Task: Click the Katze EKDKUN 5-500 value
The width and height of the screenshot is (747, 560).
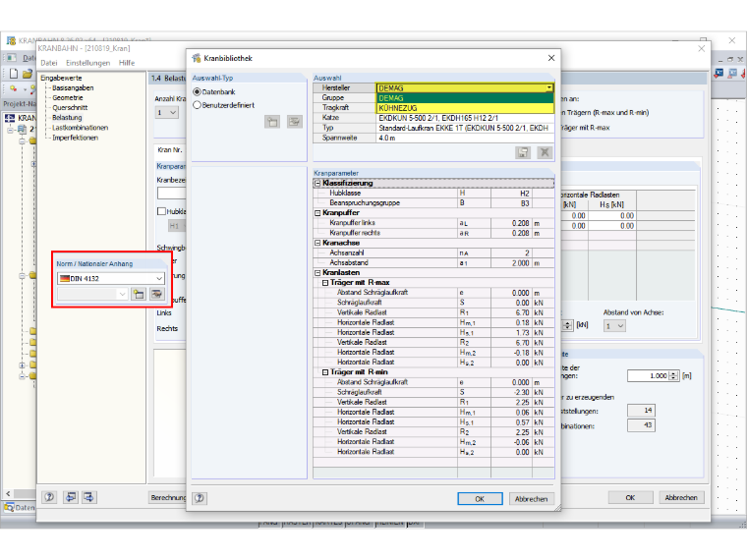Action: pyautogui.click(x=465, y=118)
